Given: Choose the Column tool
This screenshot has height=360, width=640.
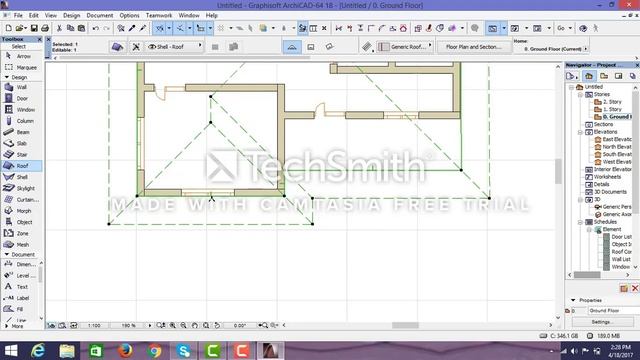Looking at the screenshot, I should pos(20,121).
